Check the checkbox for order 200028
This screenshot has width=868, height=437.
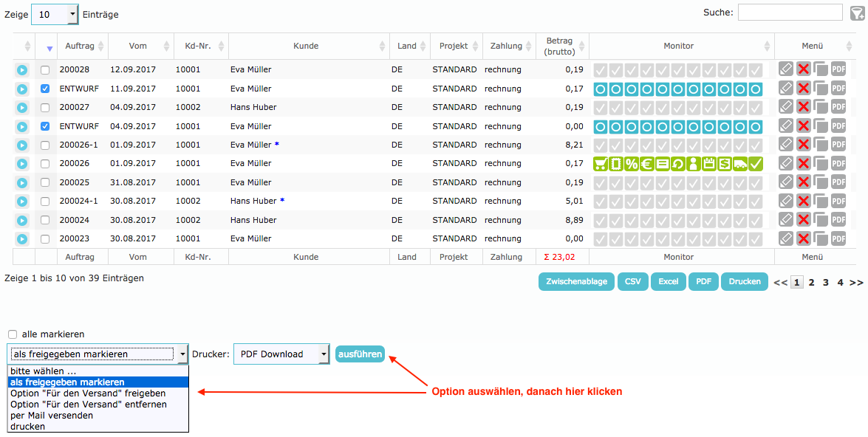tap(45, 70)
